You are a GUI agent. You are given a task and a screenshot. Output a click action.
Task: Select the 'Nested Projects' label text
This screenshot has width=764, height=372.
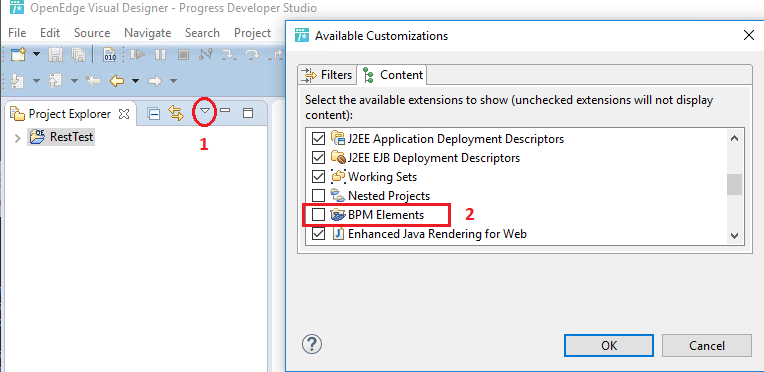389,196
